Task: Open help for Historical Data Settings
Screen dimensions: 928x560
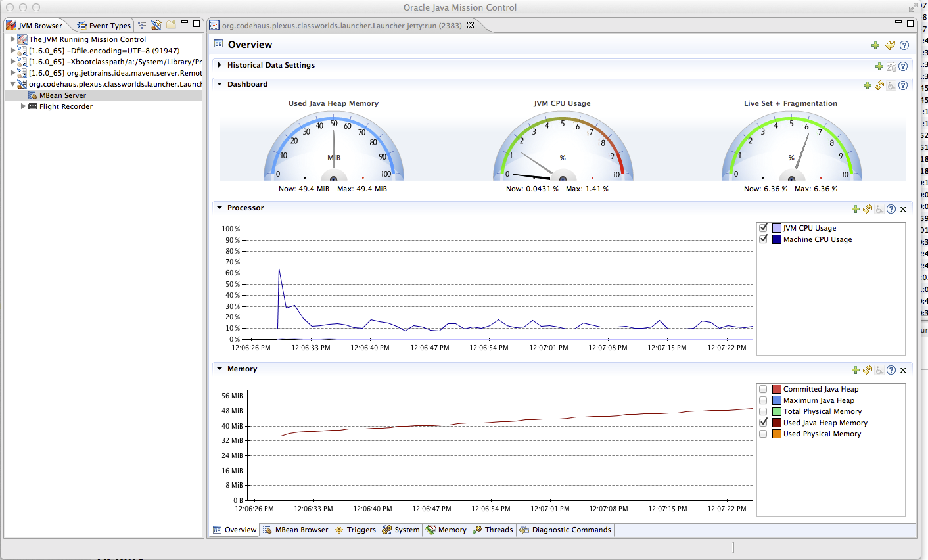Action: click(903, 66)
